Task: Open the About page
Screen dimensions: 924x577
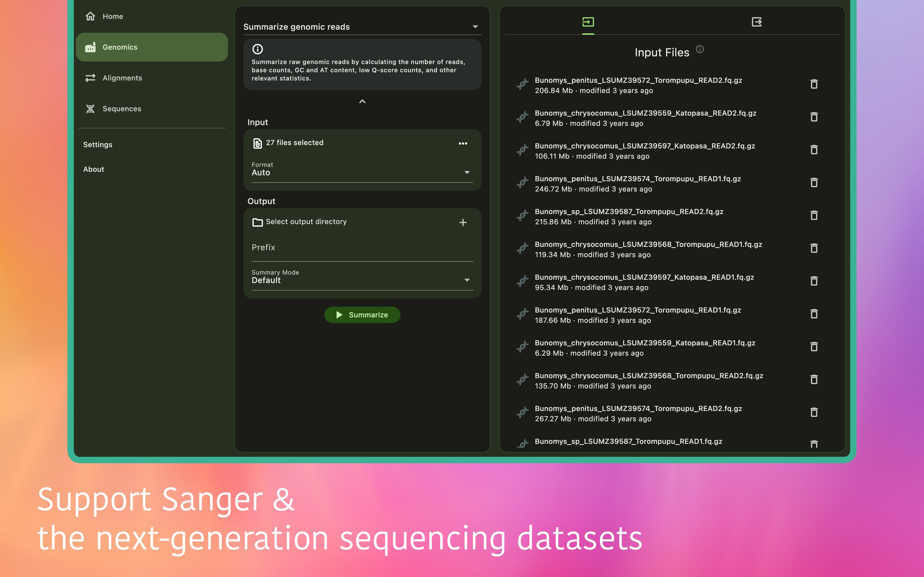Action: tap(94, 169)
